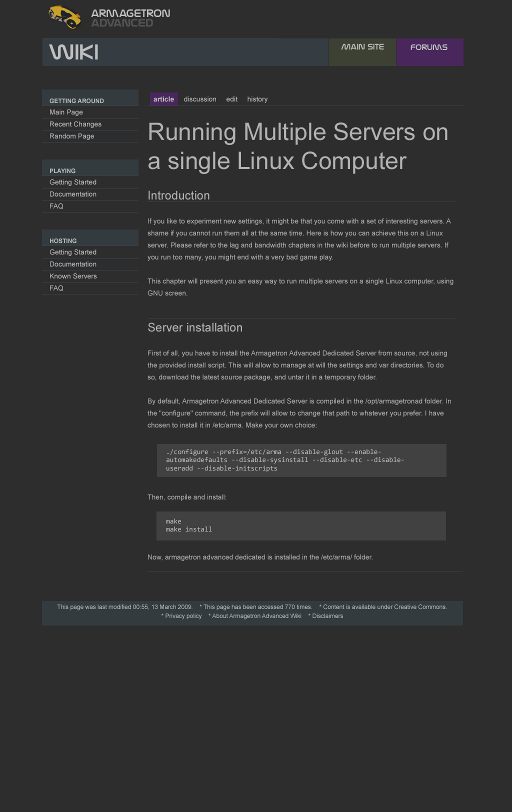Open the Forums tab
512x812 pixels.
pos(429,47)
